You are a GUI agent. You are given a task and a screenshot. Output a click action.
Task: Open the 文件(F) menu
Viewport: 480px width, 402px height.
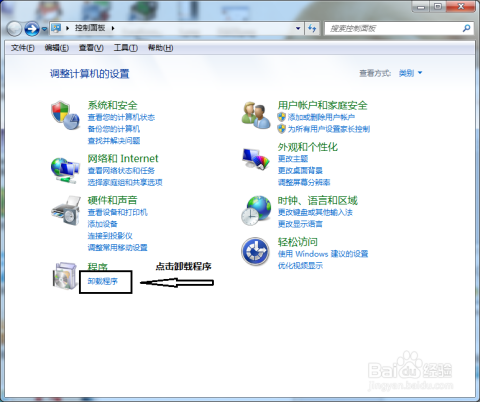[x=22, y=48]
